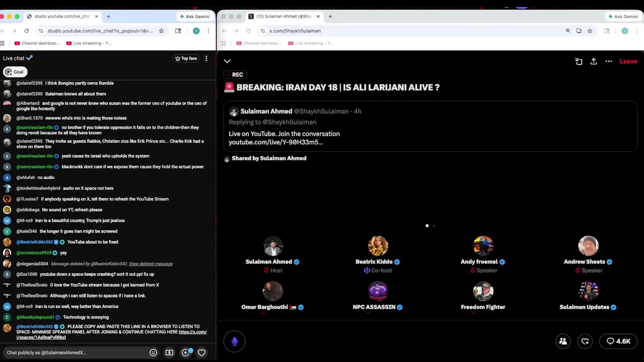Bookmark the studio.youtube.com page with star
Viewport: 644px width, 362px height.
pos(162,31)
